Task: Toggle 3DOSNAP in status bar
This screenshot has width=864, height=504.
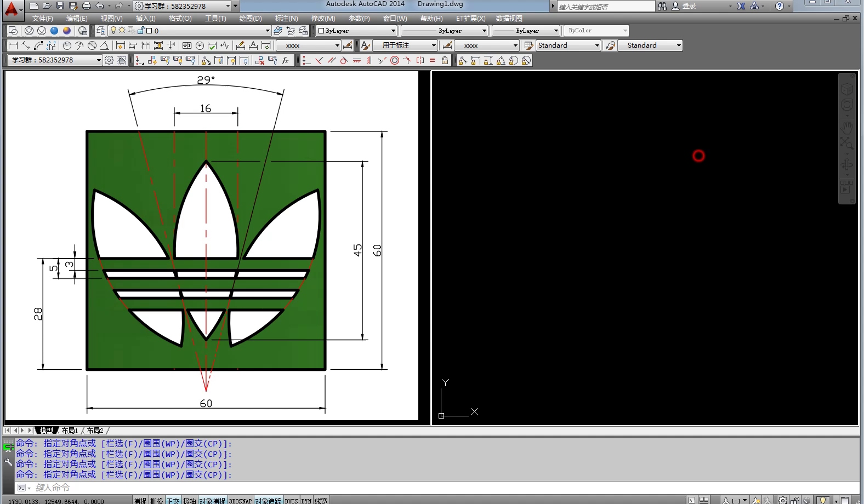Action: tap(240, 500)
